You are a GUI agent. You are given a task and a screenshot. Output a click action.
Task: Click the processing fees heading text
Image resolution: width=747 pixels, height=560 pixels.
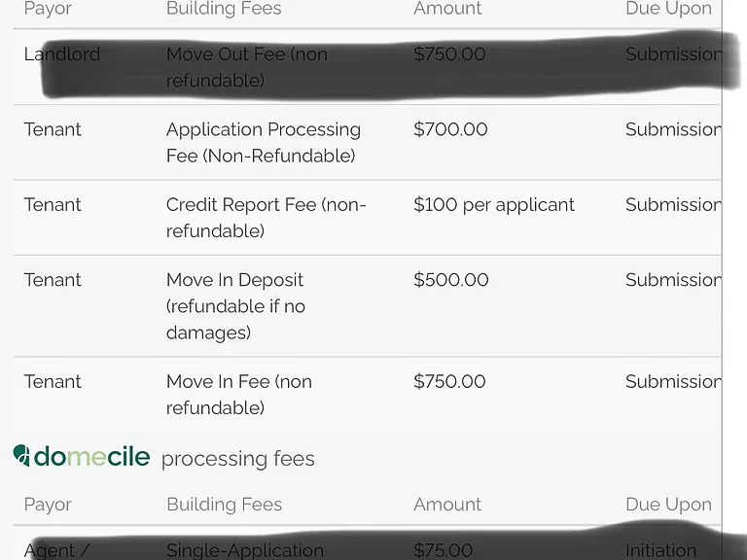pos(237,459)
